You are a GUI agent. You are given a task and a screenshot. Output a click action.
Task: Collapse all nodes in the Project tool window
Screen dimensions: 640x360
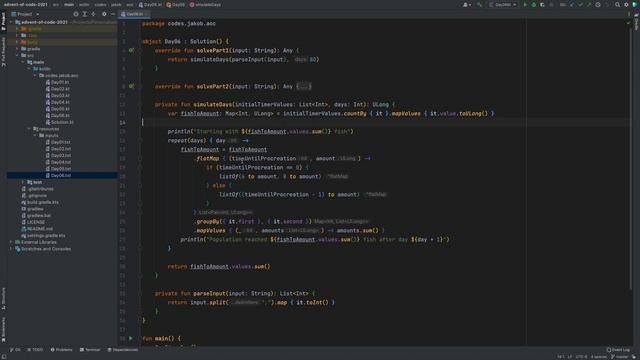(93, 14)
